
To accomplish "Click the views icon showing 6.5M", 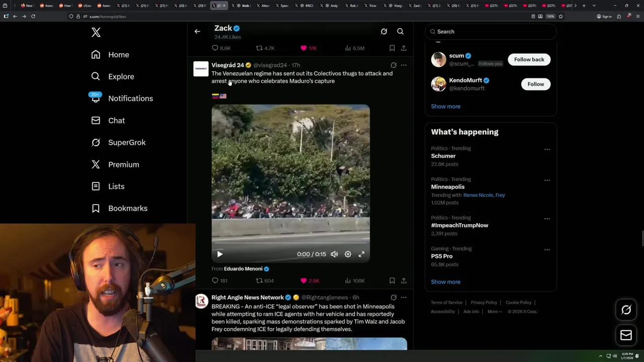I will (x=348, y=48).
